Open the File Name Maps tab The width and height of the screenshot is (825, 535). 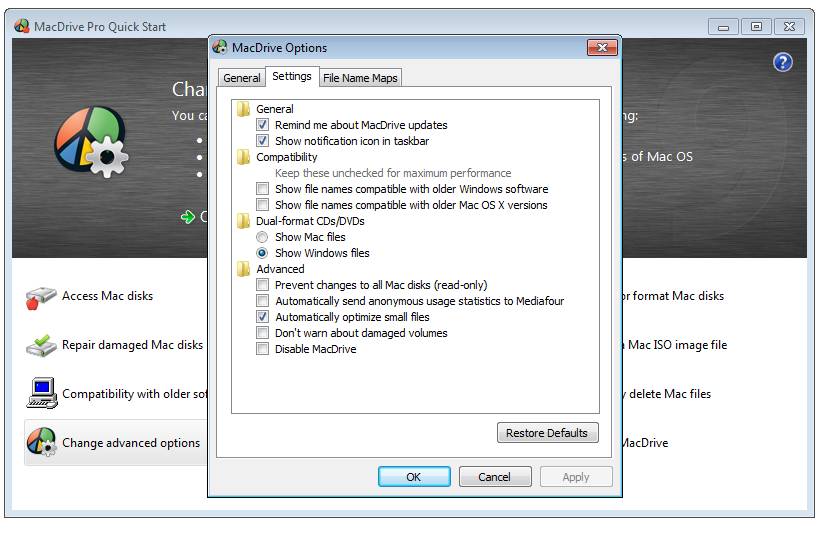pos(360,78)
